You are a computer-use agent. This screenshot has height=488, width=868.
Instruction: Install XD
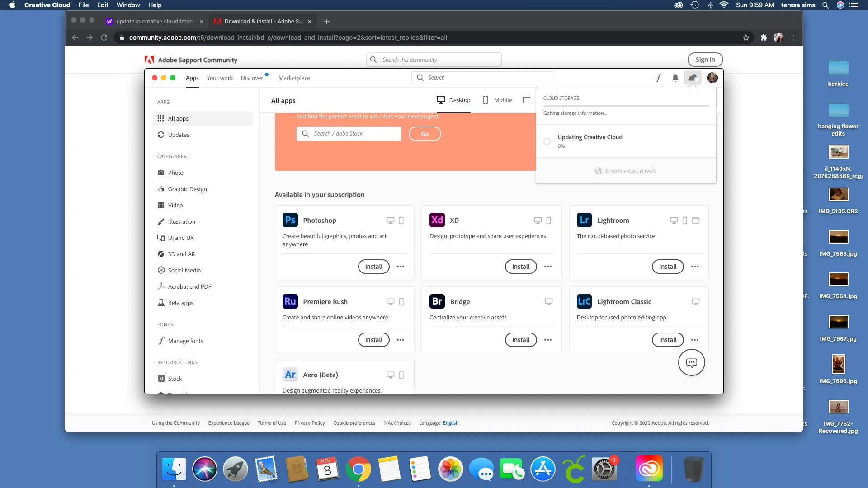coord(521,267)
